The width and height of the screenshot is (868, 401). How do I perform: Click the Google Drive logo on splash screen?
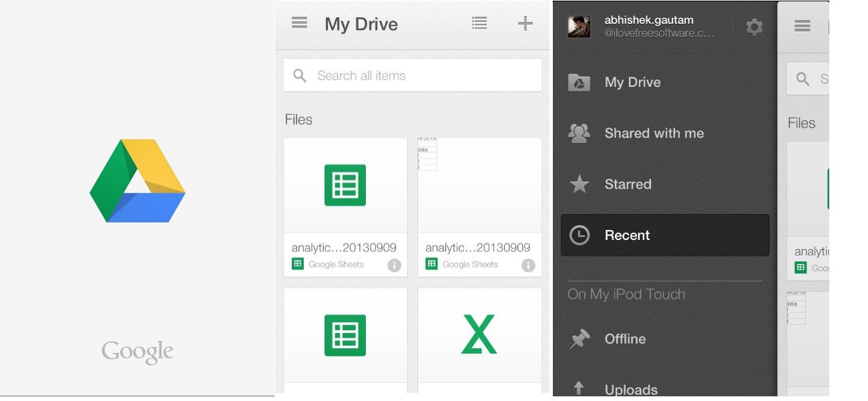pos(138,180)
